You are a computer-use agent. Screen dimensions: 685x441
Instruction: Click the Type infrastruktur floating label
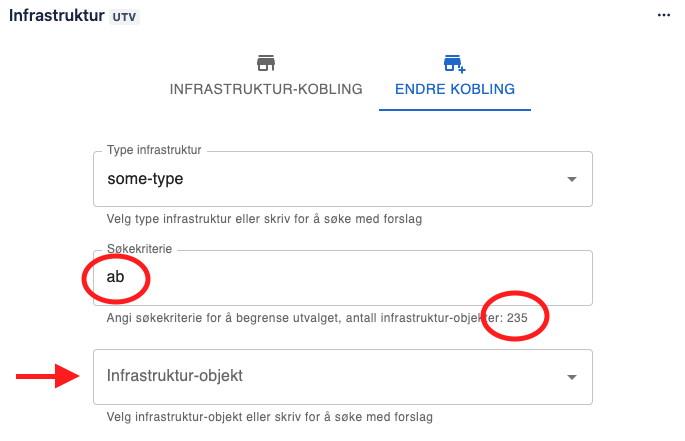154,151
